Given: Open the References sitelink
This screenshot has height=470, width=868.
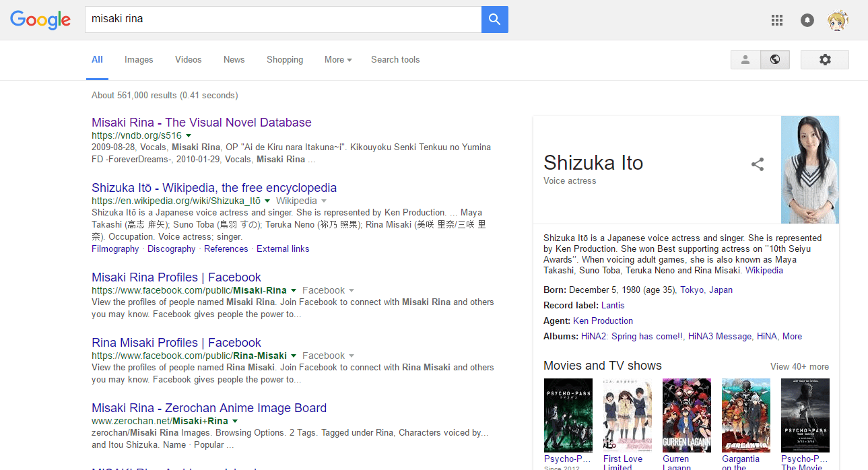Looking at the screenshot, I should [226, 249].
